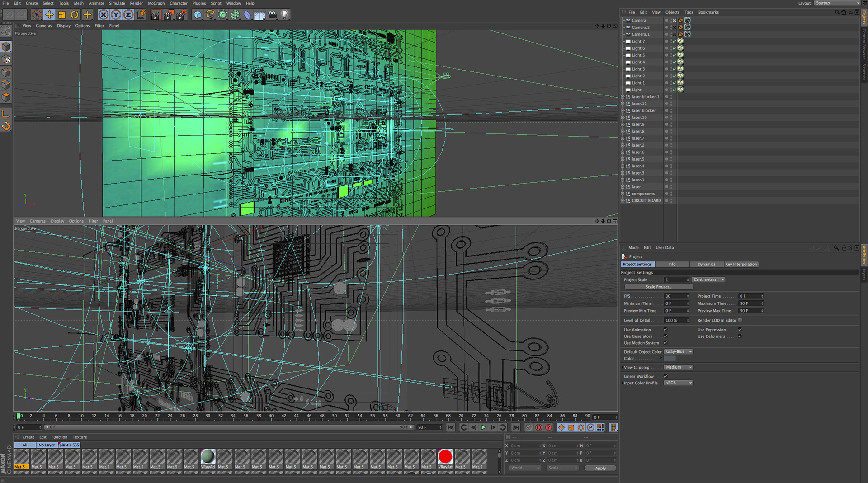Open Default Object Color Gray-Blue dropdown

[x=678, y=352]
